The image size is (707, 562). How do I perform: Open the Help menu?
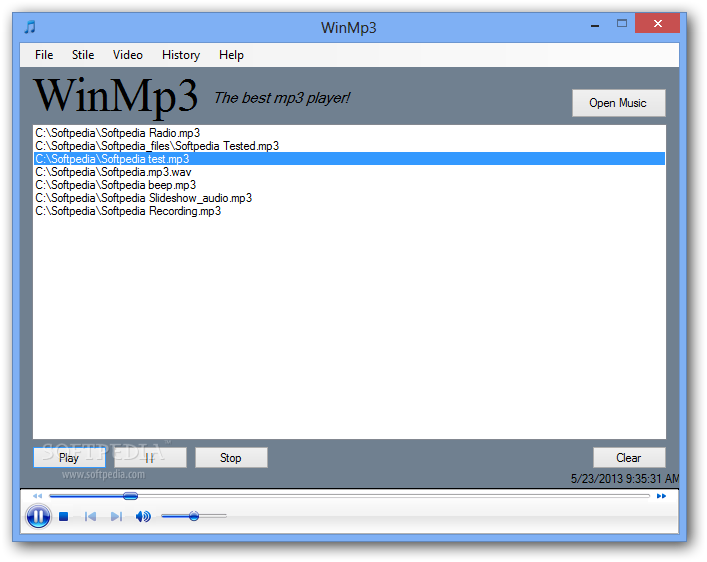click(231, 55)
